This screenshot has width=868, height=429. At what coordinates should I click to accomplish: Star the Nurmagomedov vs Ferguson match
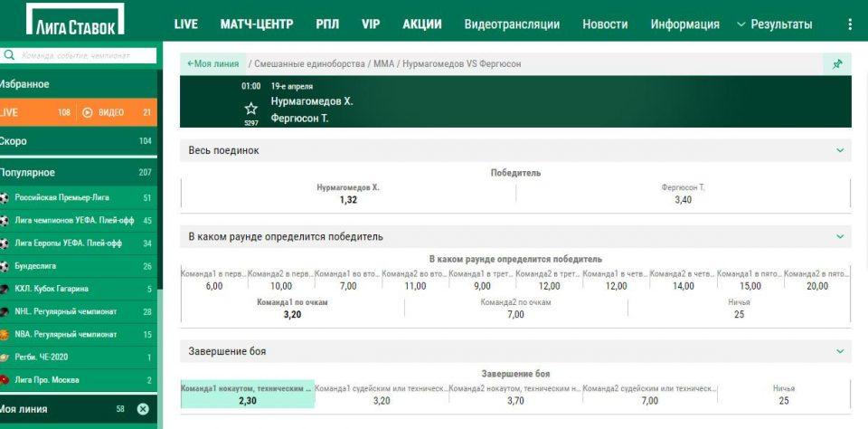(x=250, y=108)
